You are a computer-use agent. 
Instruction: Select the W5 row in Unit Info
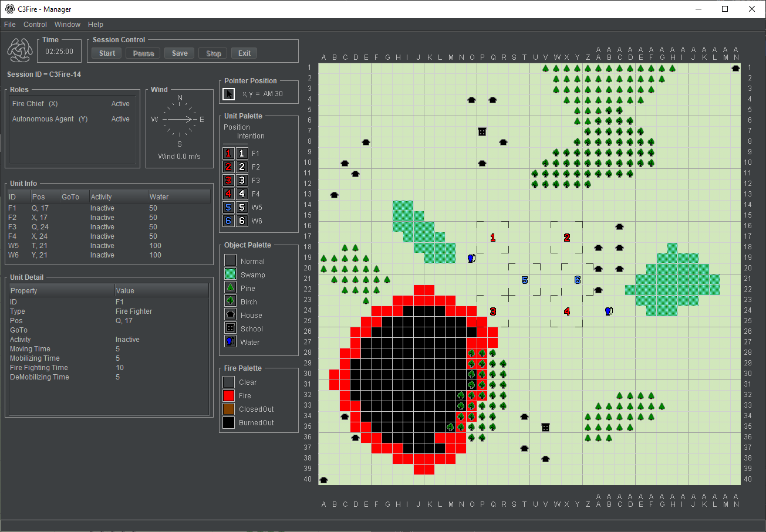109,246
